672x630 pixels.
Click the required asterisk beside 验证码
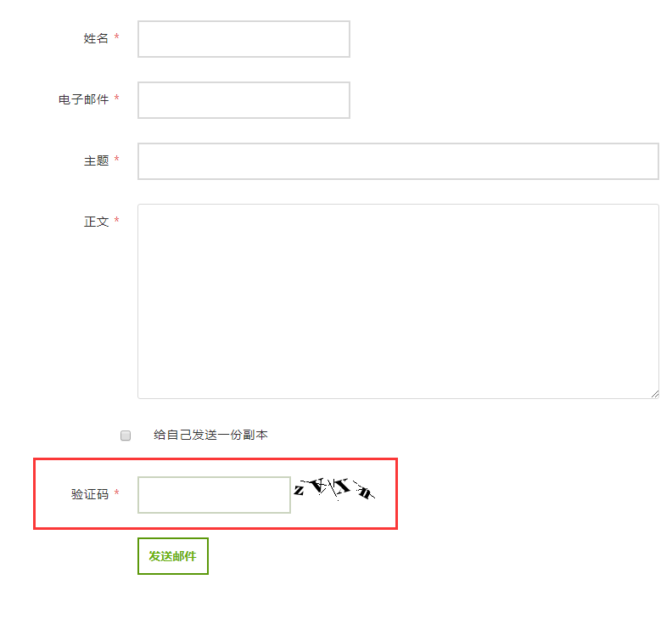116,494
